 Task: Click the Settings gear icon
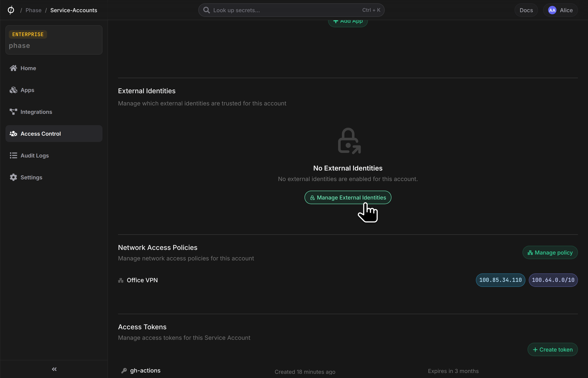tap(13, 177)
